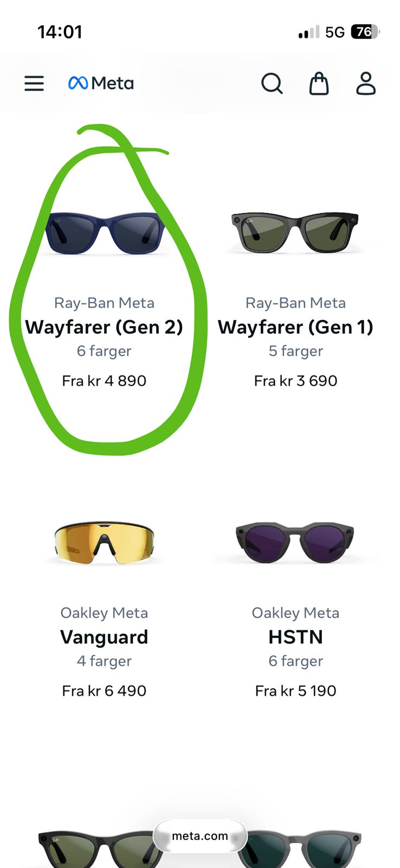Select the gold Oakley Vanguard glasses image
The width and height of the screenshot is (400, 868).
(104, 542)
